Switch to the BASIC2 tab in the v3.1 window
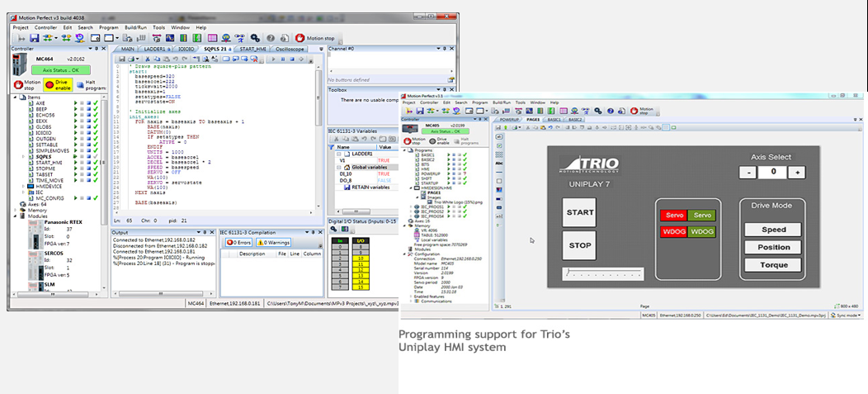Viewport: 868px width, 394px height. [x=574, y=119]
